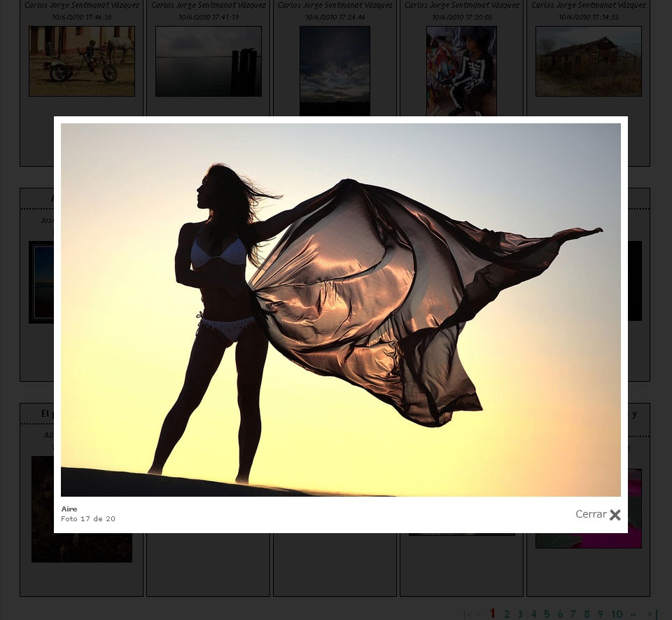Click author name above horse cart photo
Image resolution: width=672 pixels, height=620 pixels.
82,5
